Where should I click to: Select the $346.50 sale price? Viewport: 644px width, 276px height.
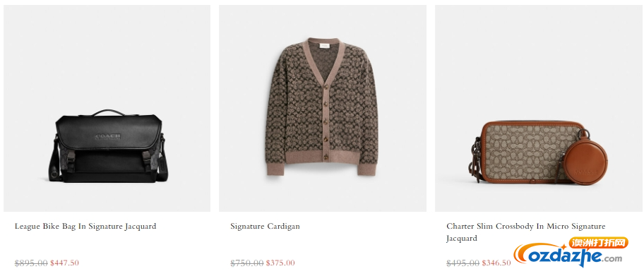click(496, 263)
